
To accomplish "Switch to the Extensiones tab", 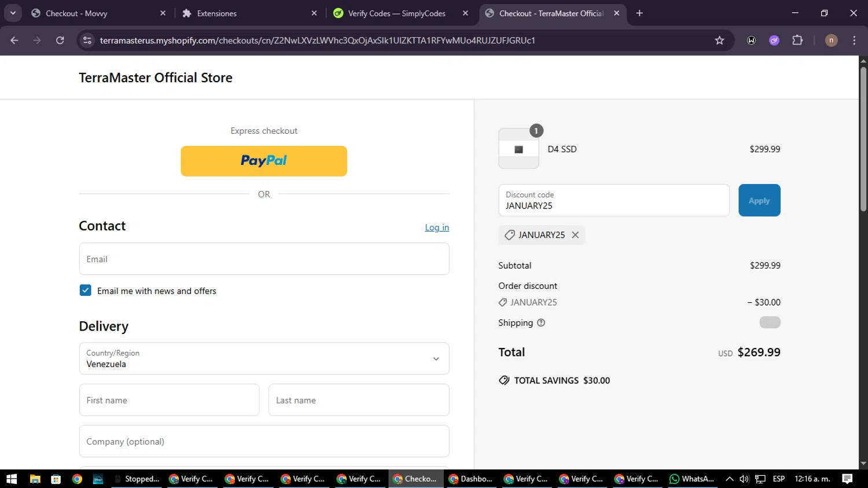I will coord(250,13).
